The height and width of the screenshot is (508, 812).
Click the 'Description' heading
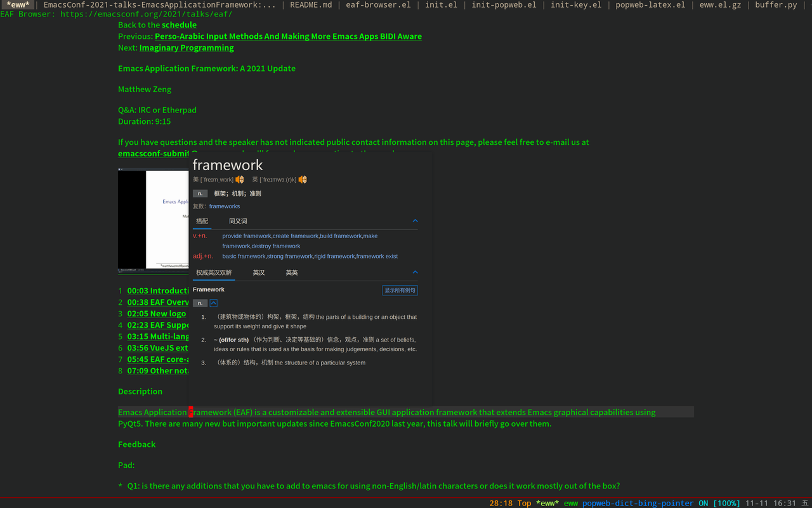pyautogui.click(x=140, y=392)
